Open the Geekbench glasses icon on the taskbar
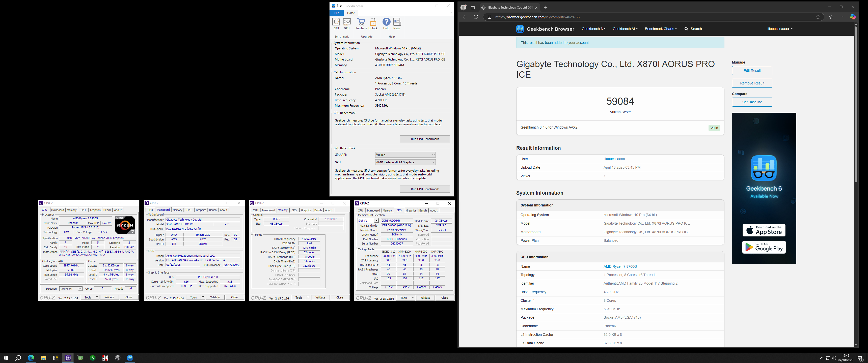The width and height of the screenshot is (868, 363). pyautogui.click(x=130, y=358)
